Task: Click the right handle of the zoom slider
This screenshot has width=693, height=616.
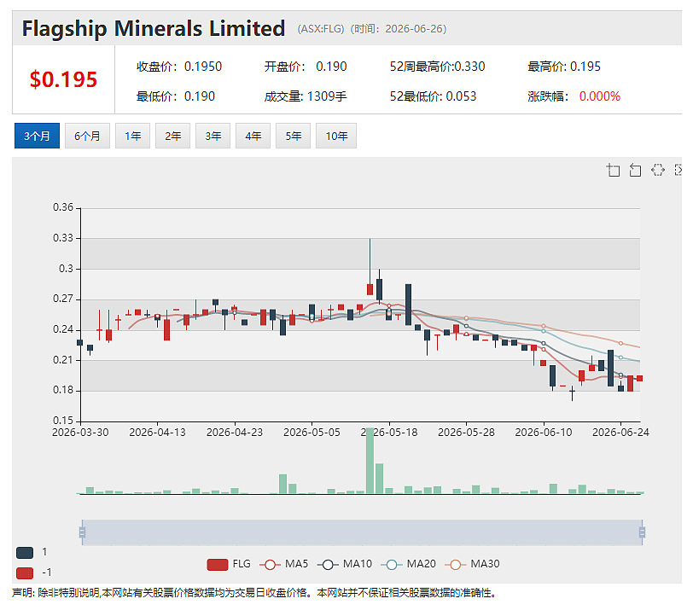Action: (642, 532)
